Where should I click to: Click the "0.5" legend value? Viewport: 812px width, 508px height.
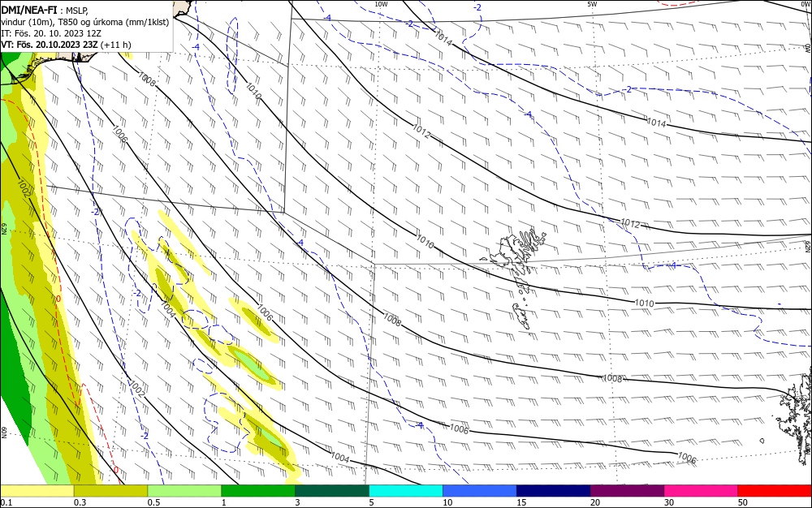[153, 502]
